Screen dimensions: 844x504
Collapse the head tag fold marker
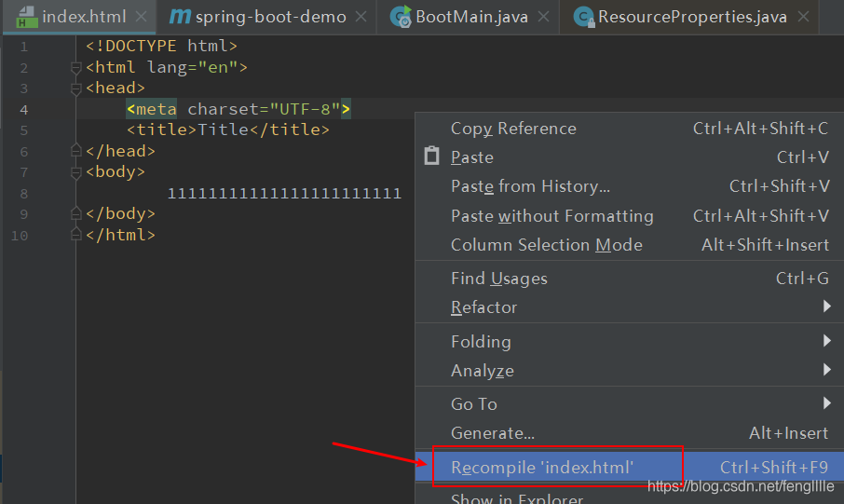[x=75, y=89]
